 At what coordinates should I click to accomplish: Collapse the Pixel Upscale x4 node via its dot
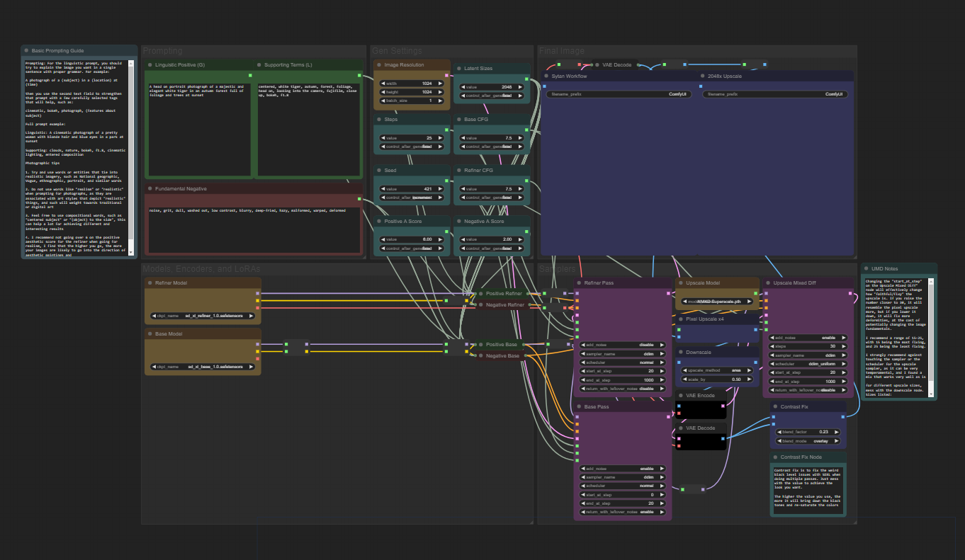click(x=681, y=319)
